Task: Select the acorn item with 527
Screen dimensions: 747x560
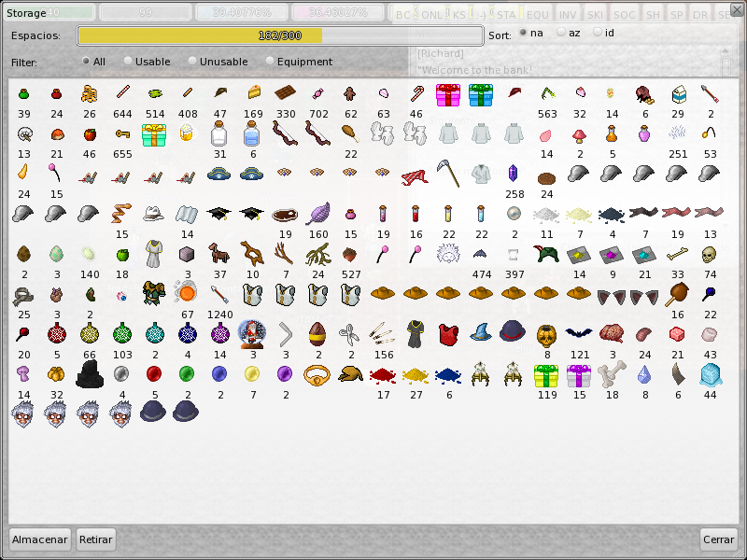Action: (349, 254)
